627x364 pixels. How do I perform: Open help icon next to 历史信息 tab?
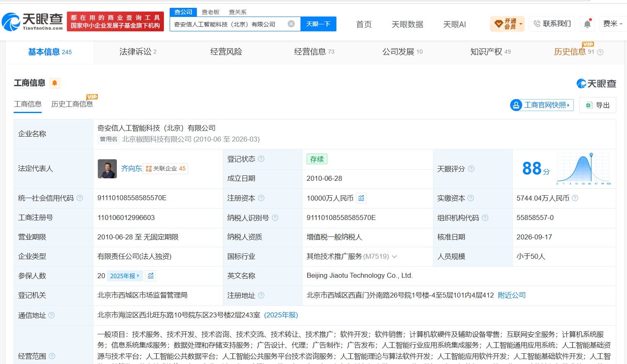(600, 52)
